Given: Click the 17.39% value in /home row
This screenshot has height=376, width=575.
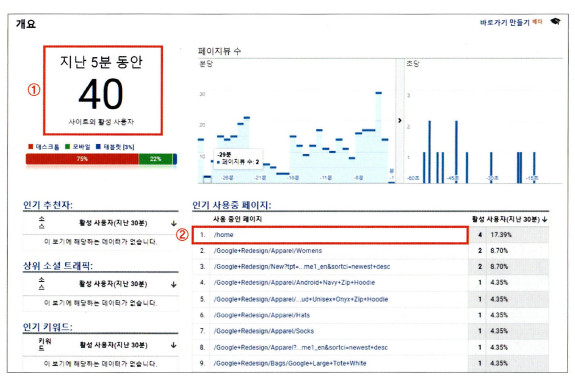Looking at the screenshot, I should [x=501, y=235].
